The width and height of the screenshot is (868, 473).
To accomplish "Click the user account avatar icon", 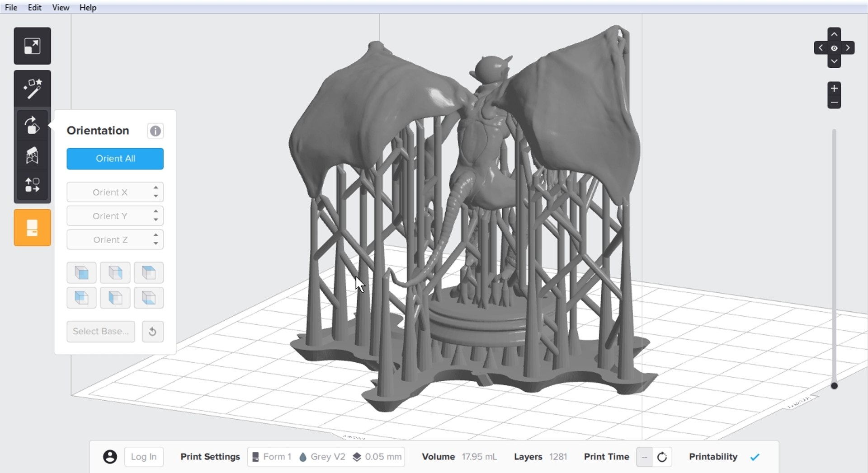I will click(x=110, y=457).
